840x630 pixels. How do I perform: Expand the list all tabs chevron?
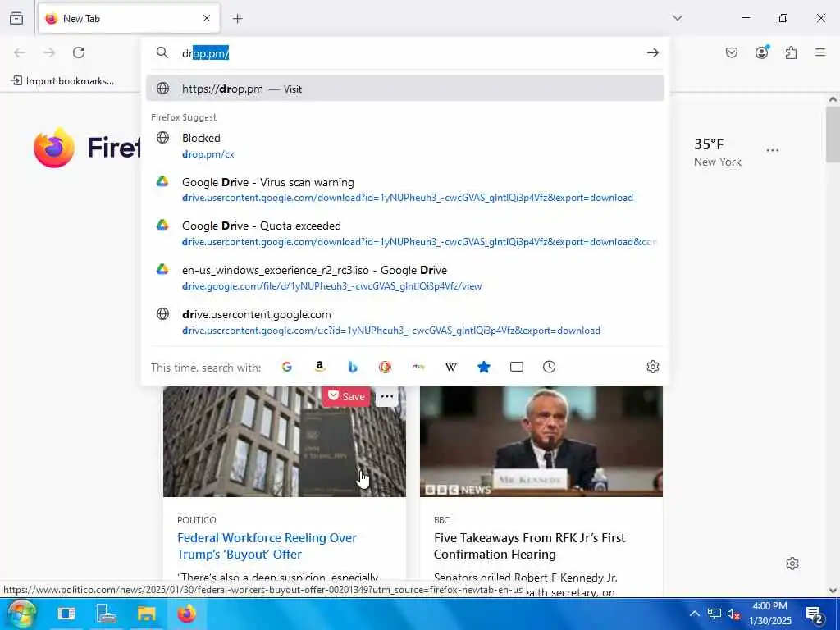pyautogui.click(x=678, y=18)
